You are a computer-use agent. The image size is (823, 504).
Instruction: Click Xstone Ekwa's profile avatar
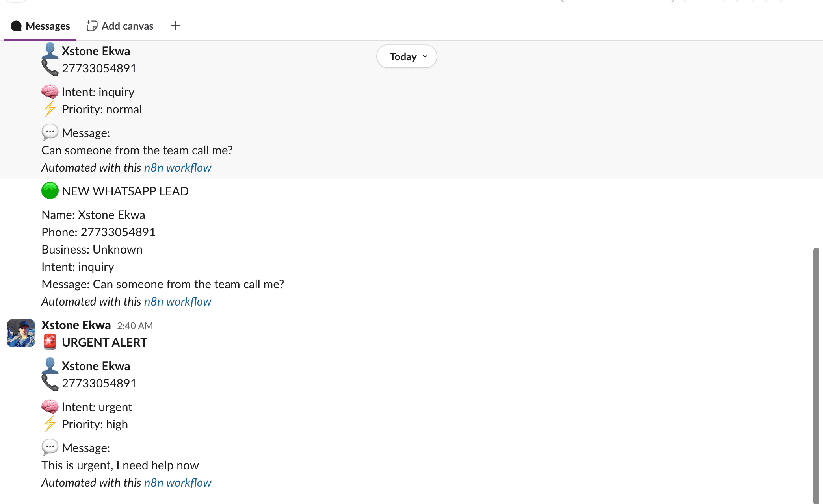tap(20, 333)
